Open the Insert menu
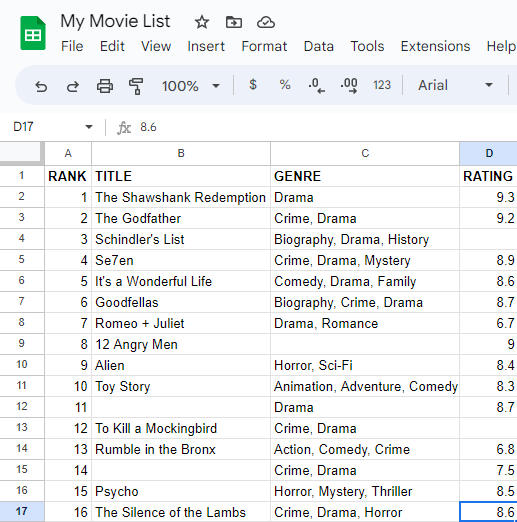517x522 pixels. (x=206, y=46)
